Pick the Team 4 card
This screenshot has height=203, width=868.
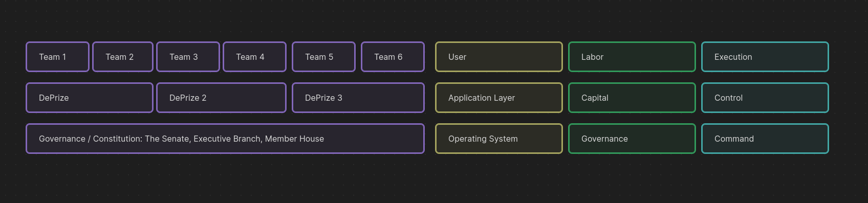coord(254,57)
